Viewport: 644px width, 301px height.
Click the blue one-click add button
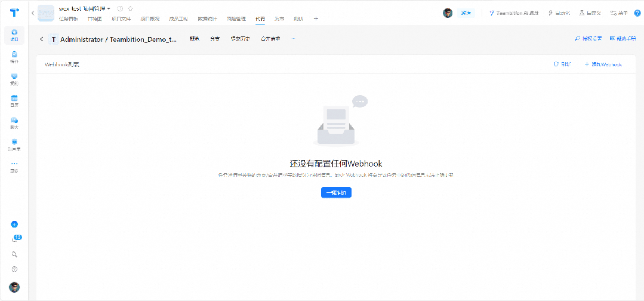point(336,192)
